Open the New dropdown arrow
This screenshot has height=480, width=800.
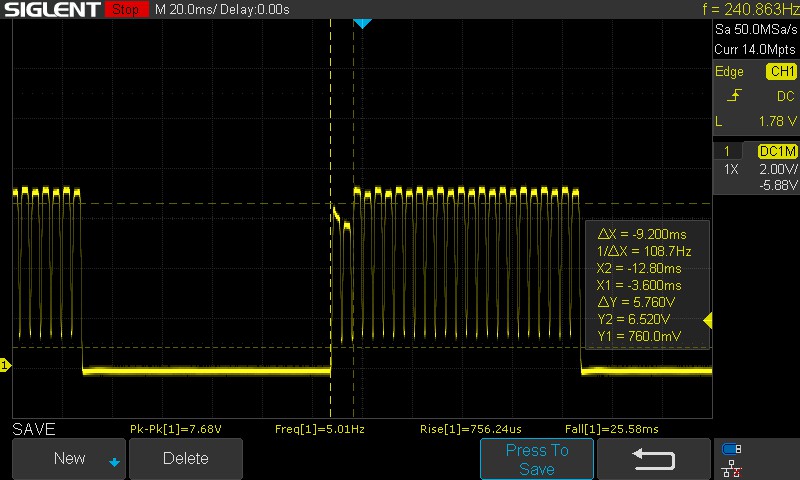click(114, 461)
